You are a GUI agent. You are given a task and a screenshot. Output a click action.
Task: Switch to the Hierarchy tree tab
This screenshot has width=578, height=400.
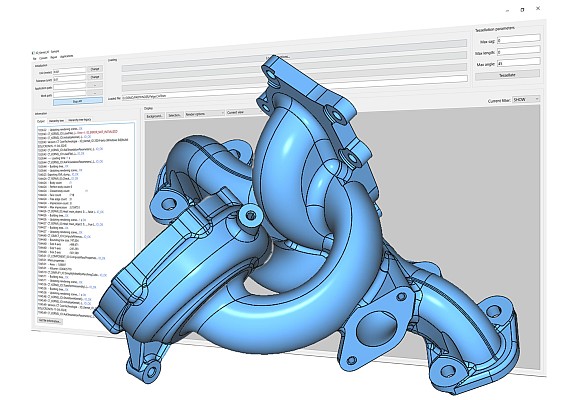click(x=56, y=121)
